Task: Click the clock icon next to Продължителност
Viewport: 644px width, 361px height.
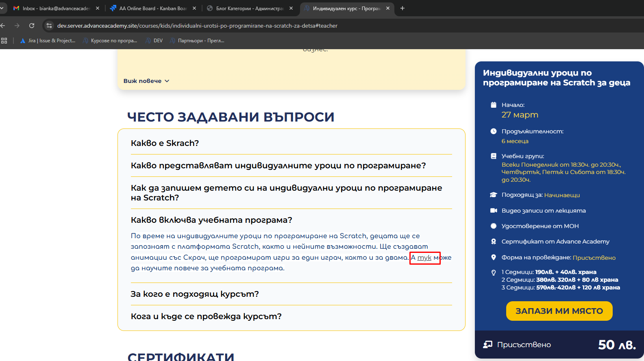Action: tap(494, 131)
